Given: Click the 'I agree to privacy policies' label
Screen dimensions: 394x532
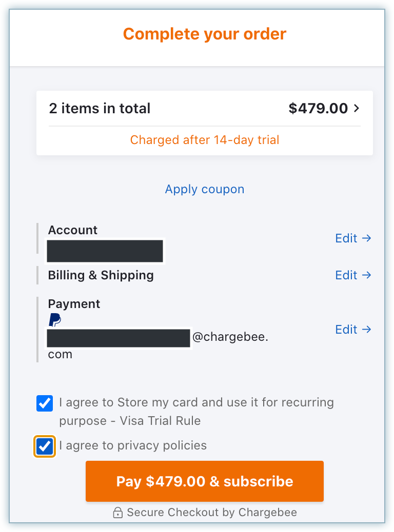Looking at the screenshot, I should [x=133, y=445].
